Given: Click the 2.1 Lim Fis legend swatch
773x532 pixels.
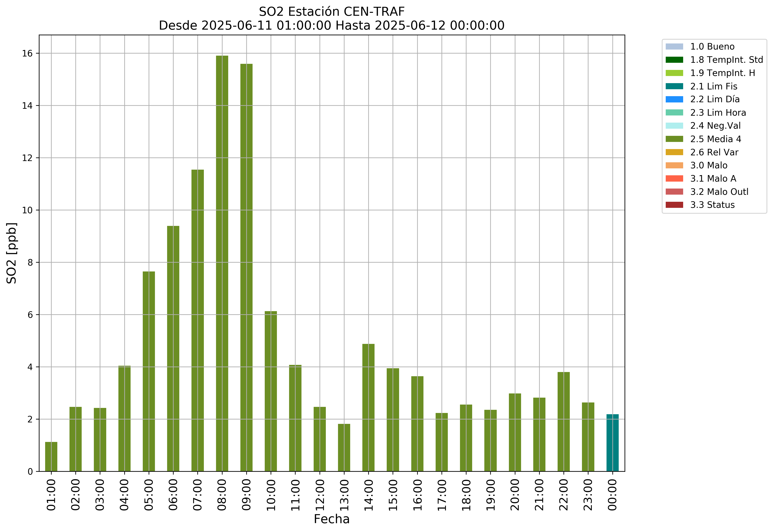Looking at the screenshot, I should (x=674, y=86).
